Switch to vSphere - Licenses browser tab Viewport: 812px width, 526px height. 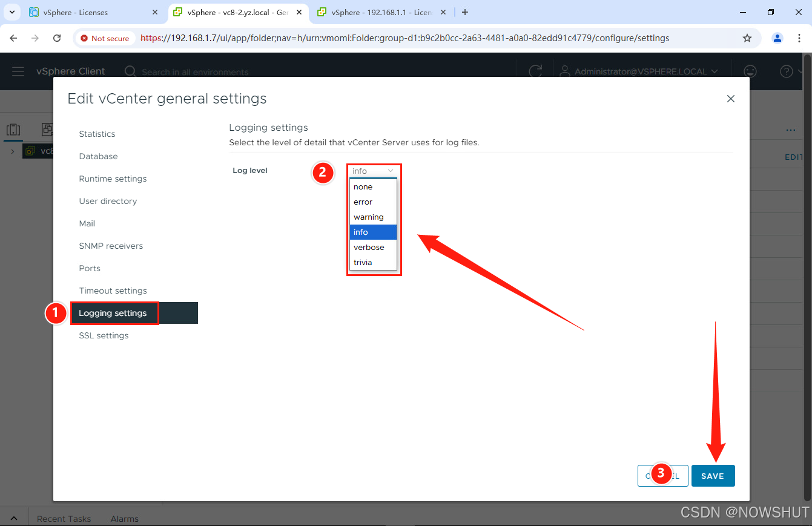(x=94, y=12)
